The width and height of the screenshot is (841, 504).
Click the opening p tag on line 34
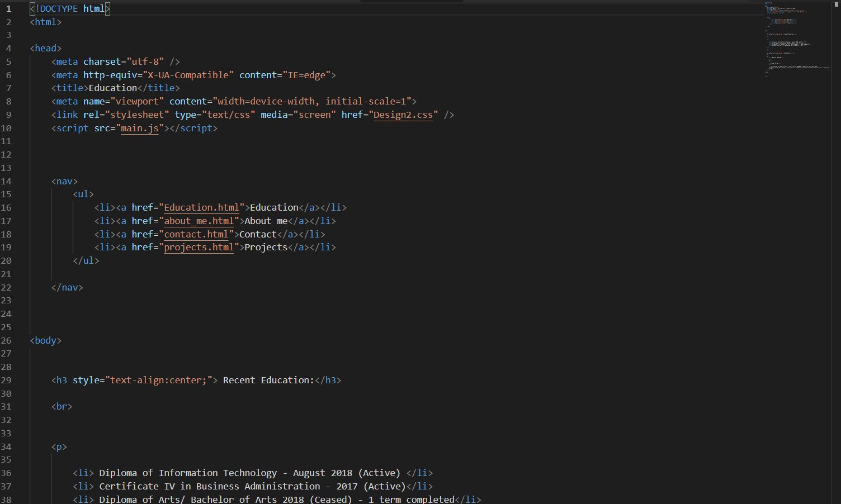[59, 447]
